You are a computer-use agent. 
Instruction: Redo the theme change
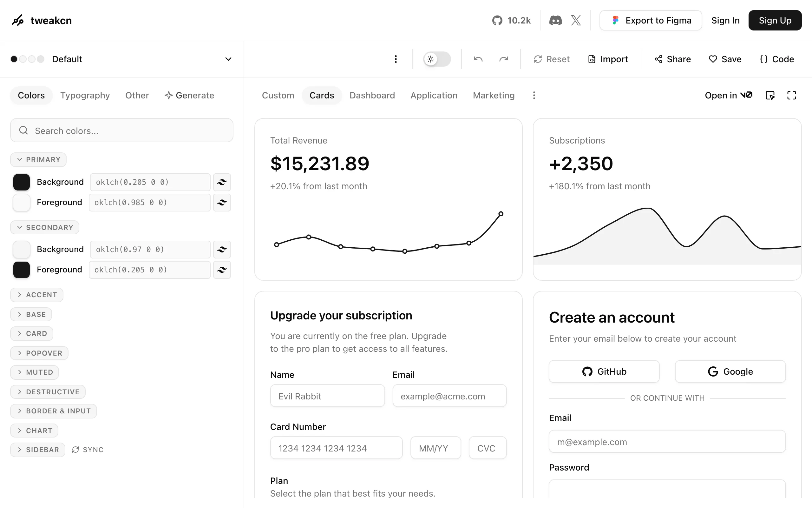pyautogui.click(x=503, y=59)
